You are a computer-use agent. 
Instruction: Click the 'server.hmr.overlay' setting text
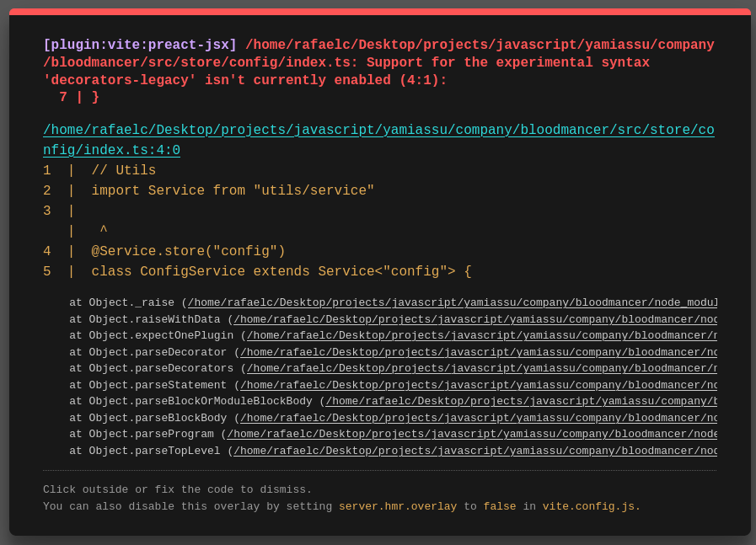tap(398, 506)
